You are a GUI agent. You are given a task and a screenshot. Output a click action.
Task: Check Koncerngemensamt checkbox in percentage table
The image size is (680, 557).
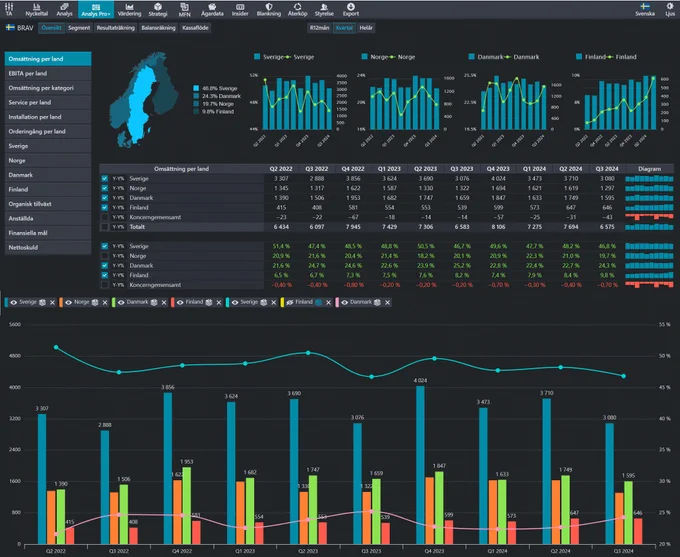(x=105, y=285)
